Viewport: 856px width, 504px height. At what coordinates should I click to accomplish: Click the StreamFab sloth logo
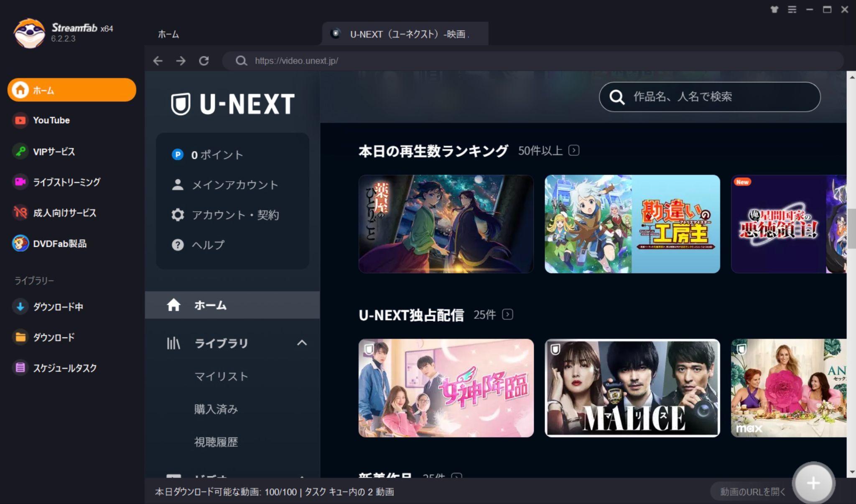29,33
